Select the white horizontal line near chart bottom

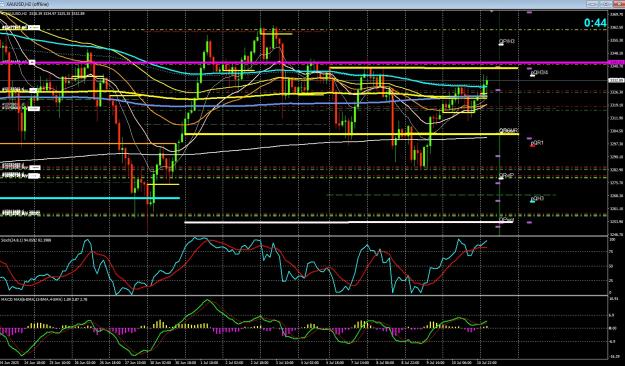click(349, 222)
